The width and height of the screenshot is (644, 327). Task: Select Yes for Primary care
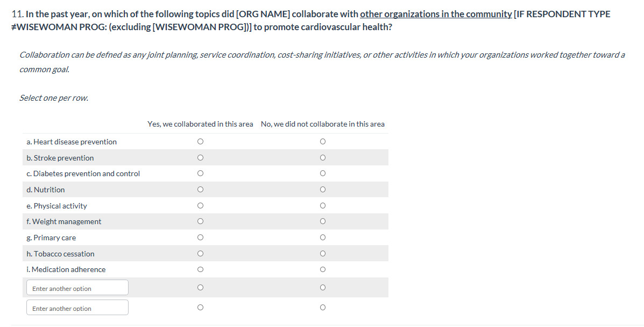(x=200, y=238)
